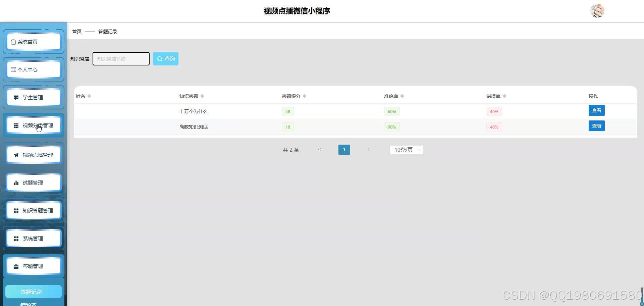Screen dimensions: 644x306
Task: Select the 系统管理 sidebar icon
Action: point(16,238)
